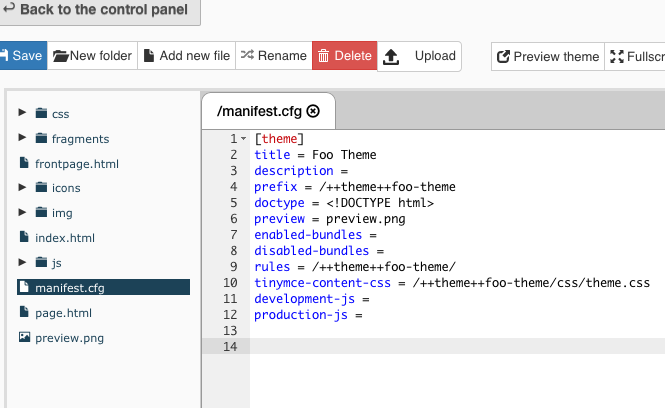Screen dimensions: 665x408
Task: Select the img folder
Action: point(62,213)
